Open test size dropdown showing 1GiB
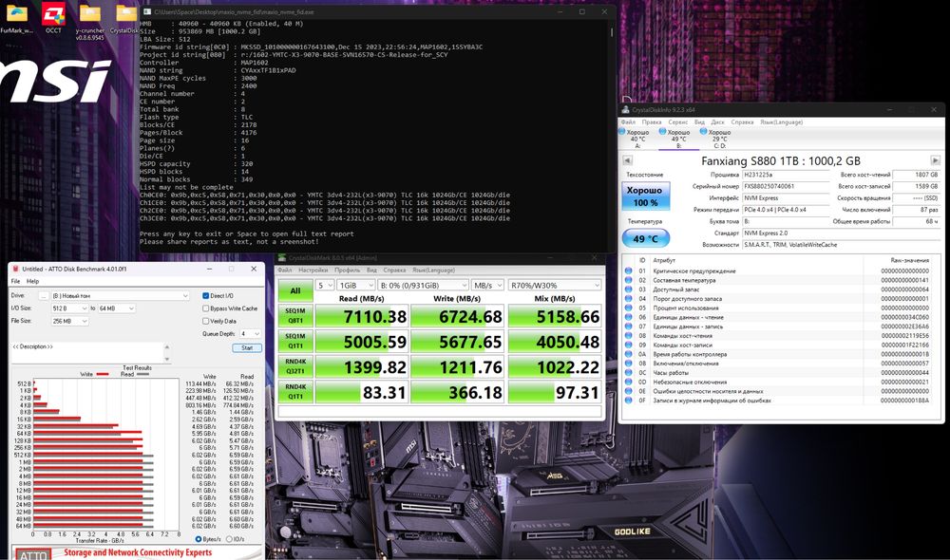Screen dimensions: 950x560 click(x=356, y=285)
